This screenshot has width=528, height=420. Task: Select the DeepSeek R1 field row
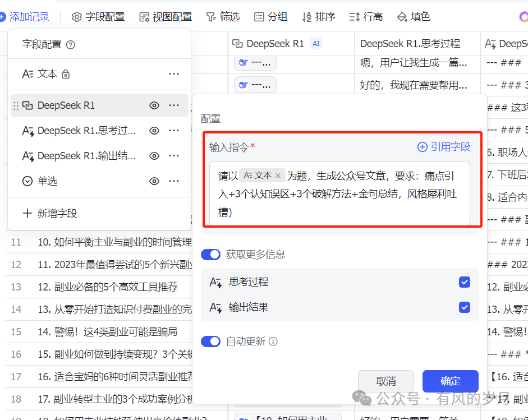(99, 105)
